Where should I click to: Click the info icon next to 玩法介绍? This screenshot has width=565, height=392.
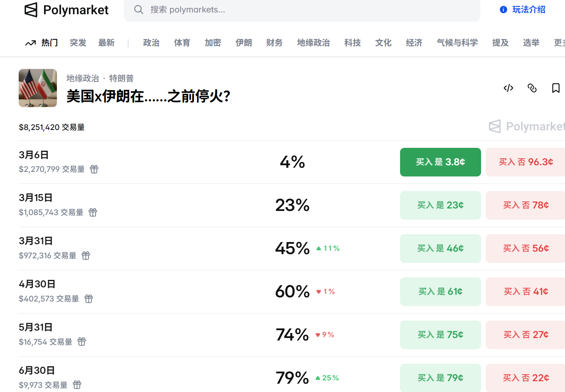pos(504,10)
